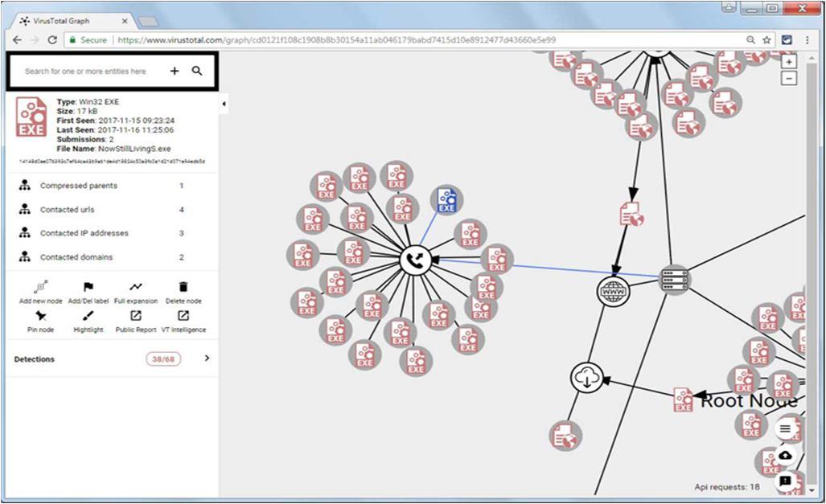Click the Api requests: 18 text
The width and height of the screenshot is (826, 504).
[727, 486]
